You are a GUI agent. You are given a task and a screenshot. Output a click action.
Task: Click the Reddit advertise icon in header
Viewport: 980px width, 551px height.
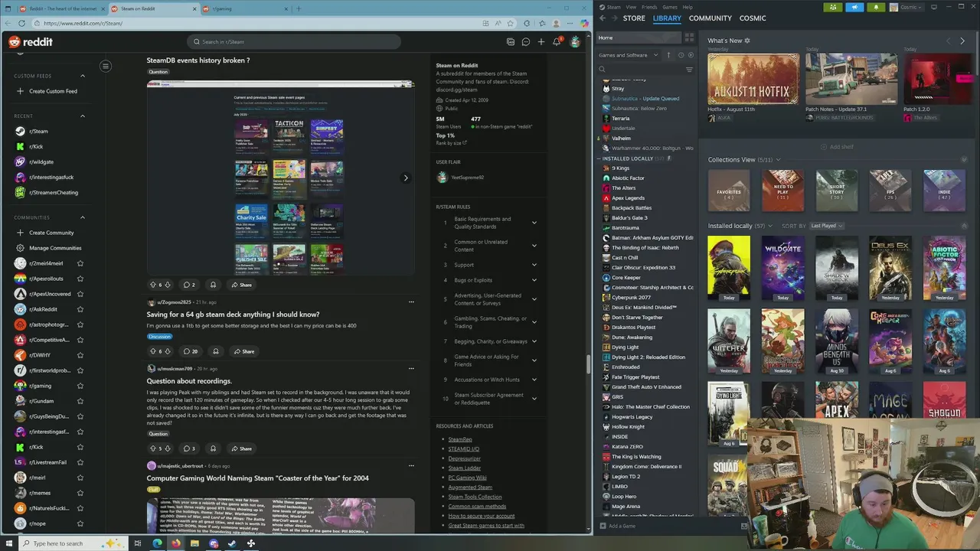[511, 42]
